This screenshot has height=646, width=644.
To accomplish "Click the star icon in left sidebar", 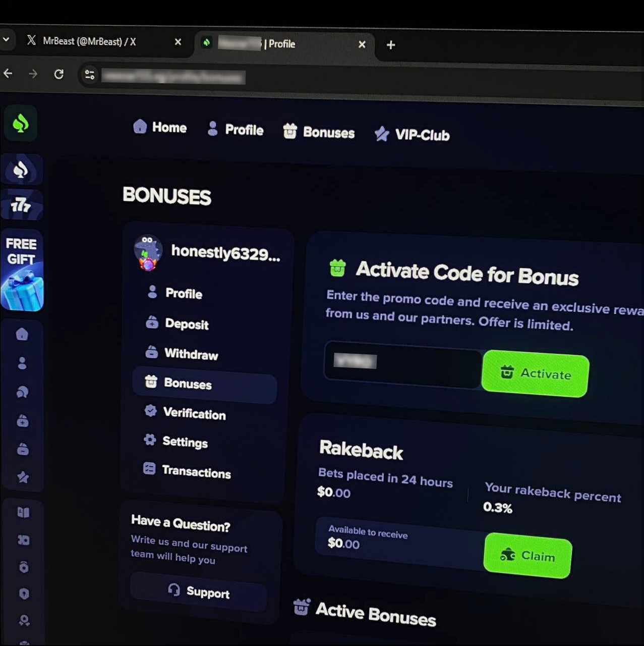I will [x=23, y=477].
